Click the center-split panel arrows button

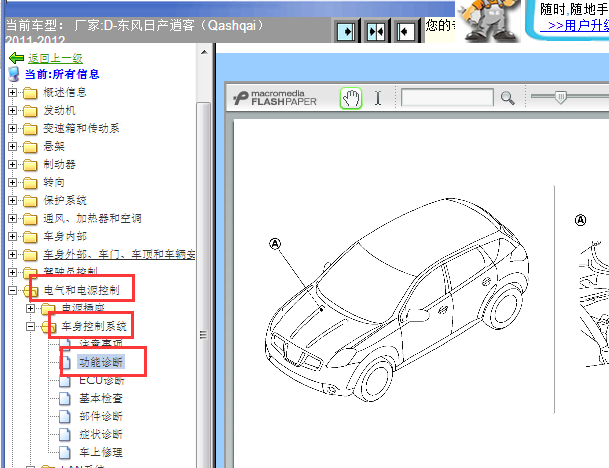pos(376,31)
